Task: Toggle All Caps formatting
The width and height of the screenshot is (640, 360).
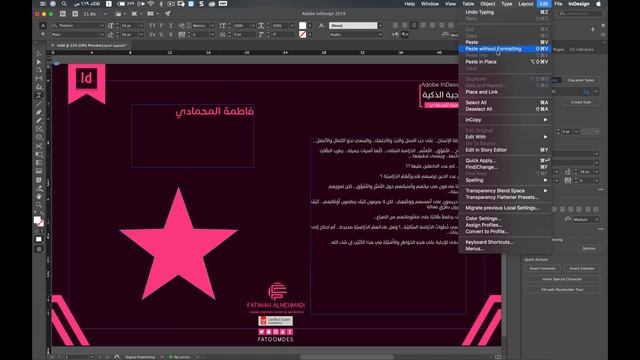Action: click(x=152, y=25)
